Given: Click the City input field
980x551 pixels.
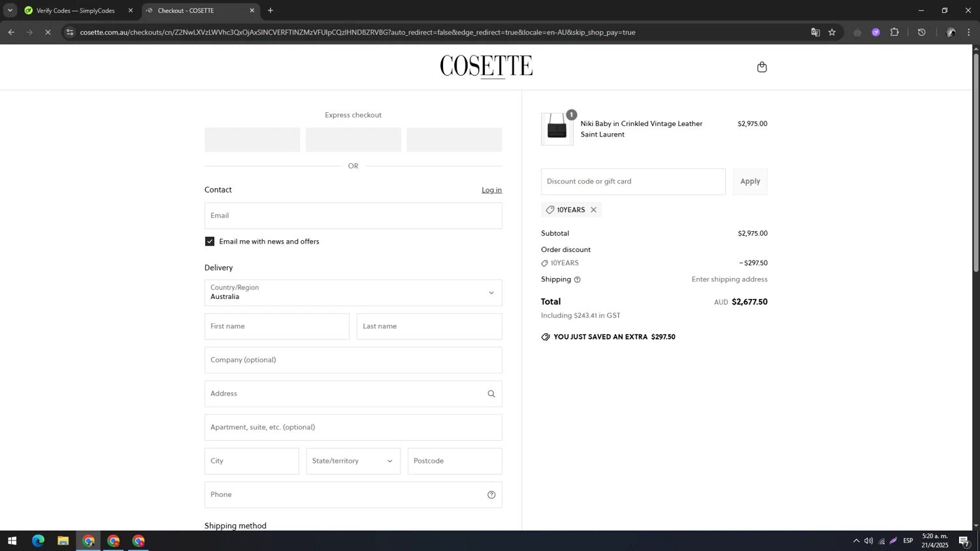Looking at the screenshot, I should (252, 461).
